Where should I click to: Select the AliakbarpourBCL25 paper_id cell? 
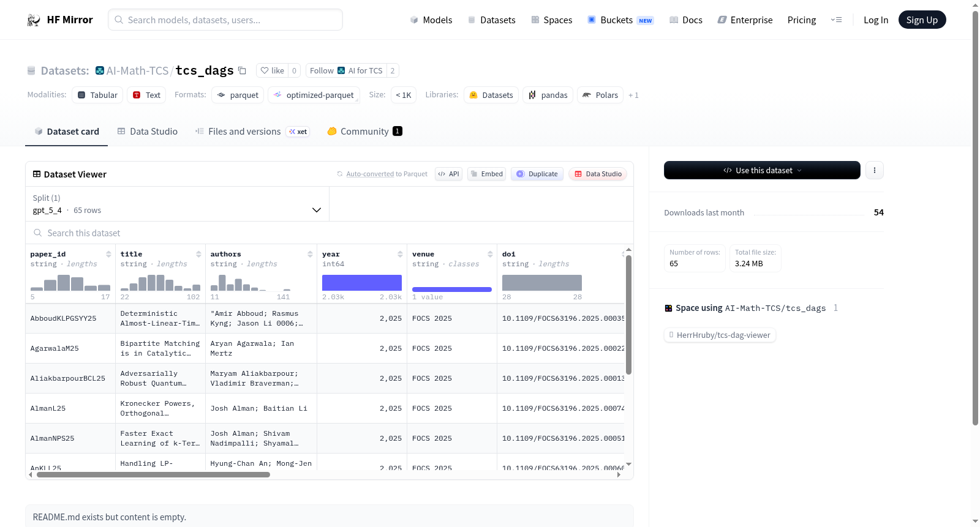coord(70,378)
